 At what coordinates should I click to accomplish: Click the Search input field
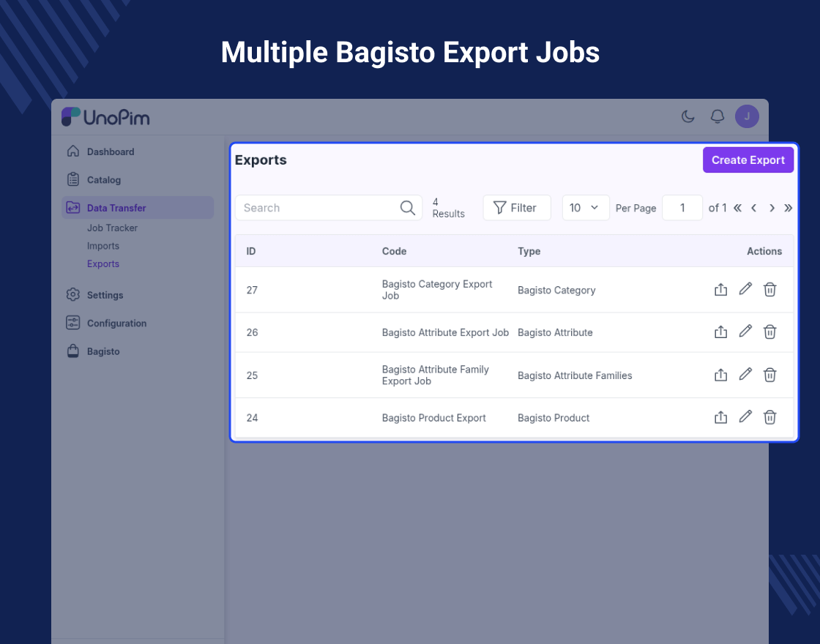[x=329, y=208]
